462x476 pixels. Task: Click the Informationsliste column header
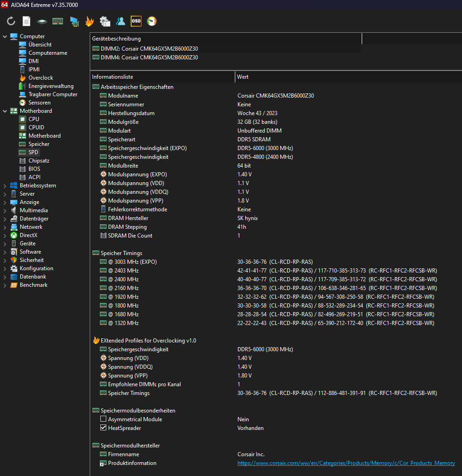[112, 77]
